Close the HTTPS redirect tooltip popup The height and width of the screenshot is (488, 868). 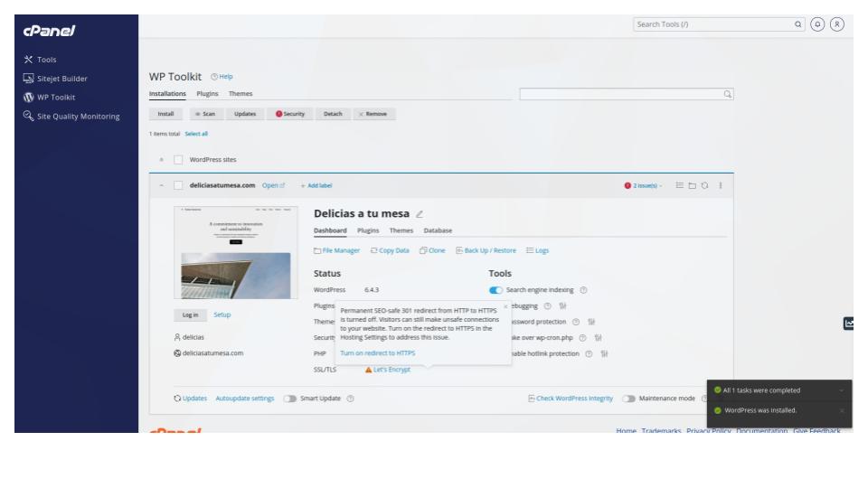click(x=505, y=306)
